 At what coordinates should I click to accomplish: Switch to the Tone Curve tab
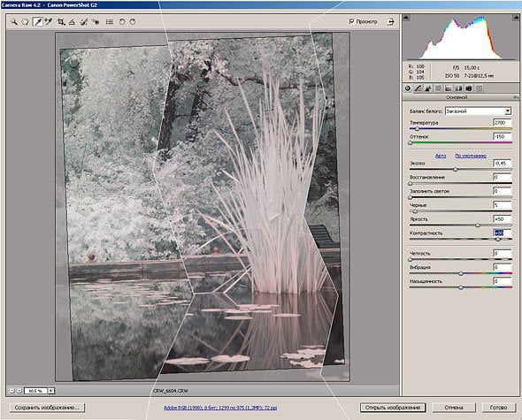click(418, 88)
